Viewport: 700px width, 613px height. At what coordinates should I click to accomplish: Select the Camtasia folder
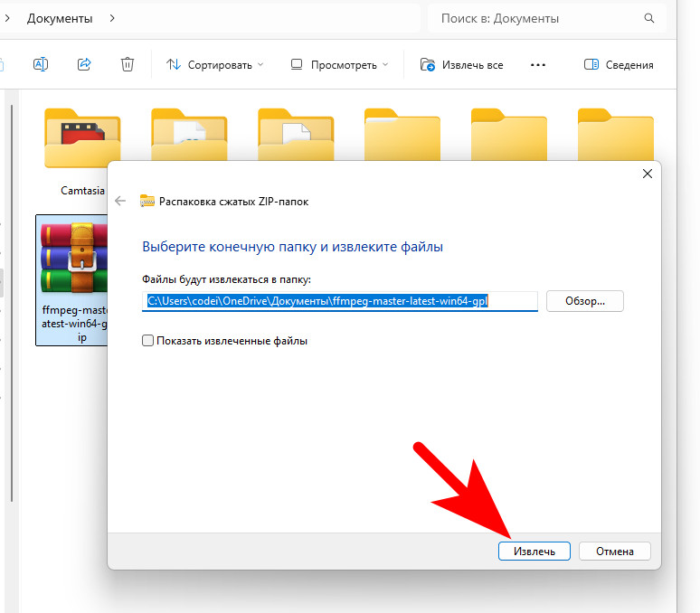pos(82,152)
